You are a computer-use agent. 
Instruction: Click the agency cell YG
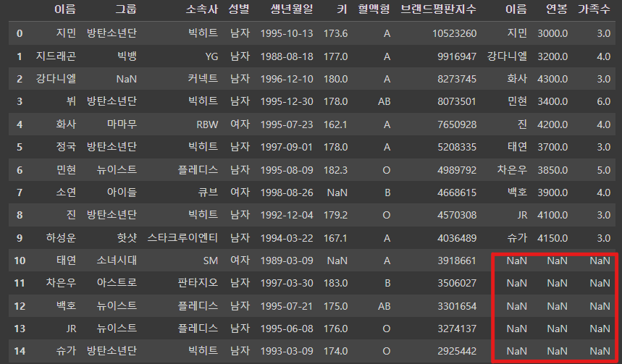pos(212,56)
